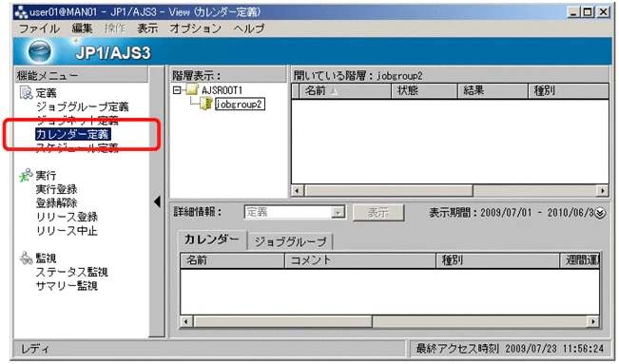Open サマリー監視 from function menu
The image size is (619, 364).
67,286
